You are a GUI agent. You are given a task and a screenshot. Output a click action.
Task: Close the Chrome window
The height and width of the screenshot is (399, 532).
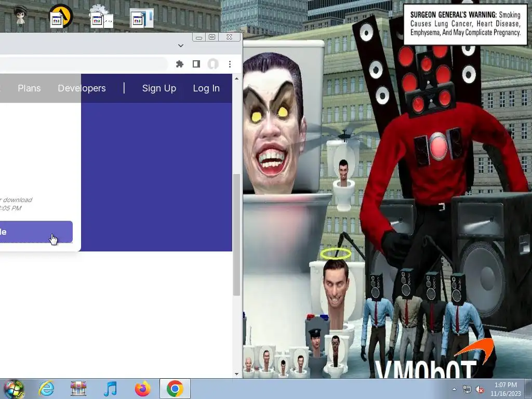[x=229, y=37]
